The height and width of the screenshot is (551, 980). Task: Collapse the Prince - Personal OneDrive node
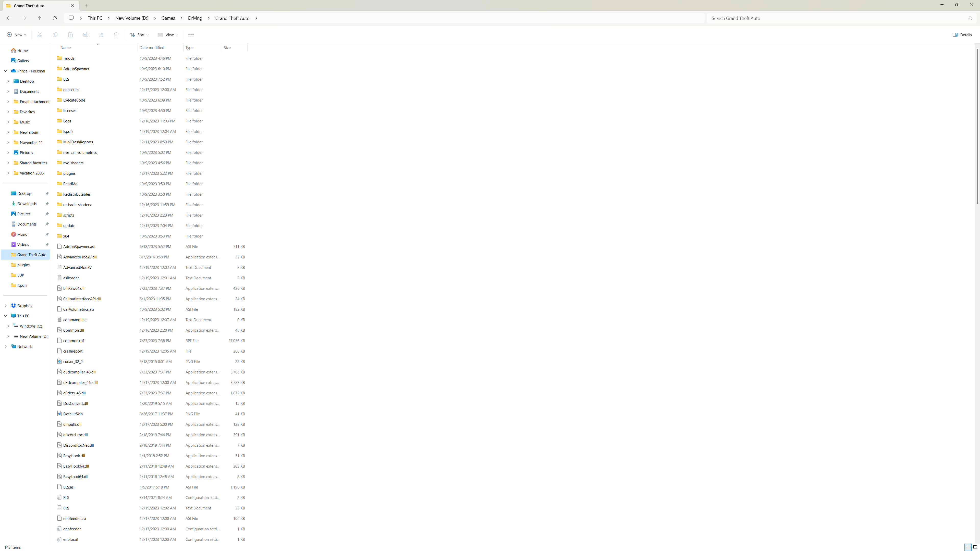coord(5,71)
